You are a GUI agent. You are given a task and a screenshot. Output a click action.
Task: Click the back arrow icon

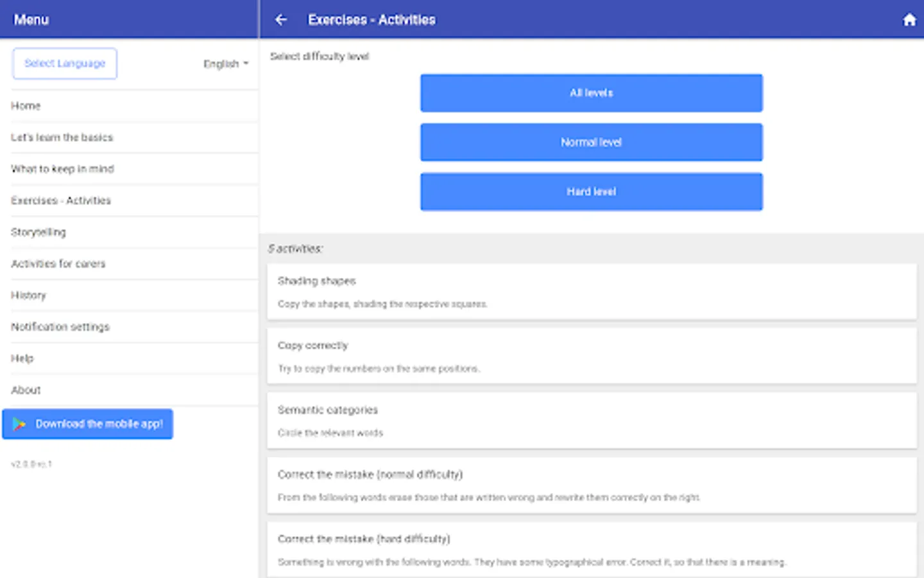pyautogui.click(x=281, y=20)
